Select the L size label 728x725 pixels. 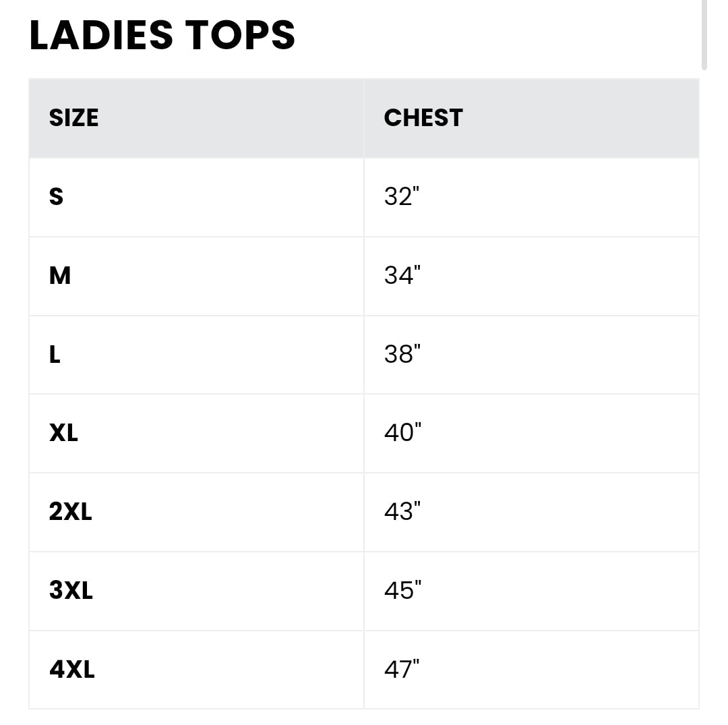tap(55, 354)
